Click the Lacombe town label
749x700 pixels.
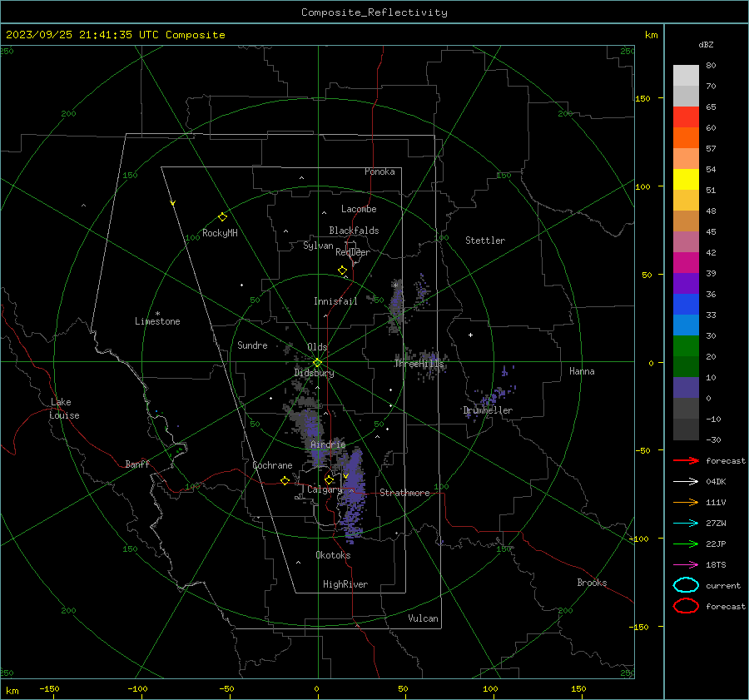359,209
